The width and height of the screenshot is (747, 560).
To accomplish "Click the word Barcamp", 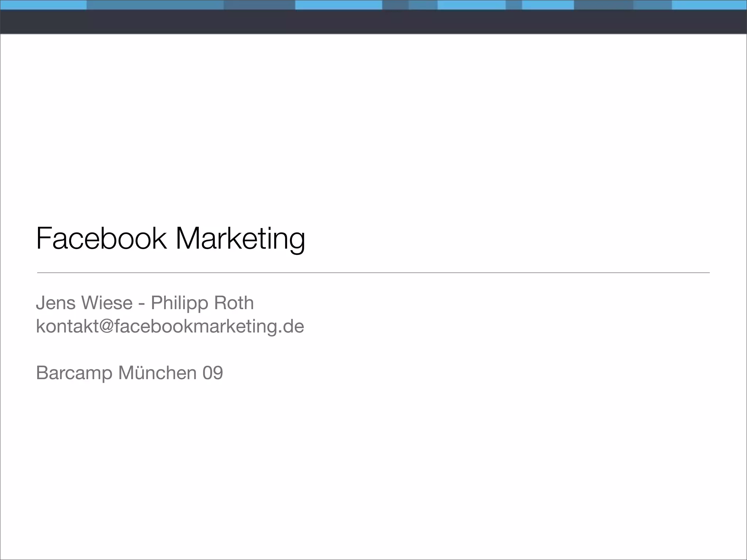I will point(74,373).
